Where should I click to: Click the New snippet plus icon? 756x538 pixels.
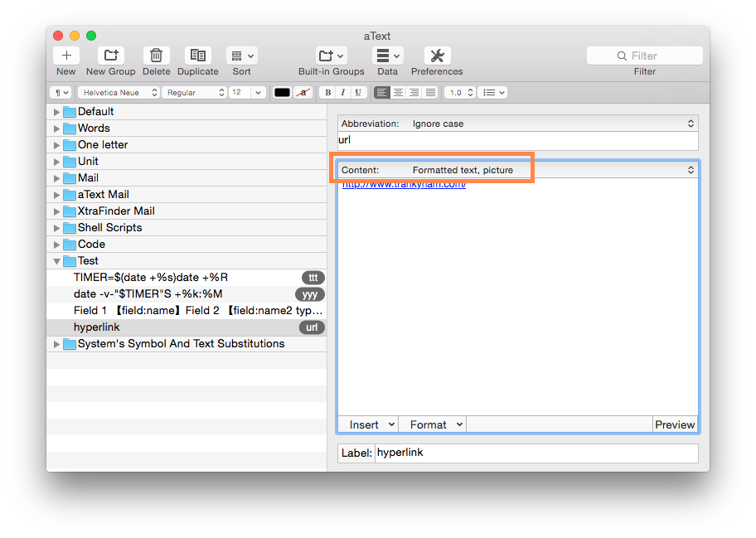click(66, 56)
